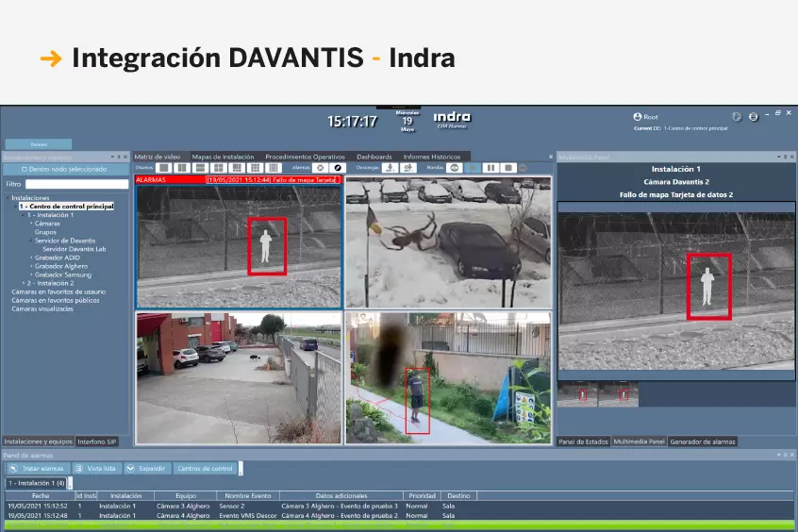Expand the Cámaras tree node
This screenshot has height=532, width=798.
click(31, 224)
